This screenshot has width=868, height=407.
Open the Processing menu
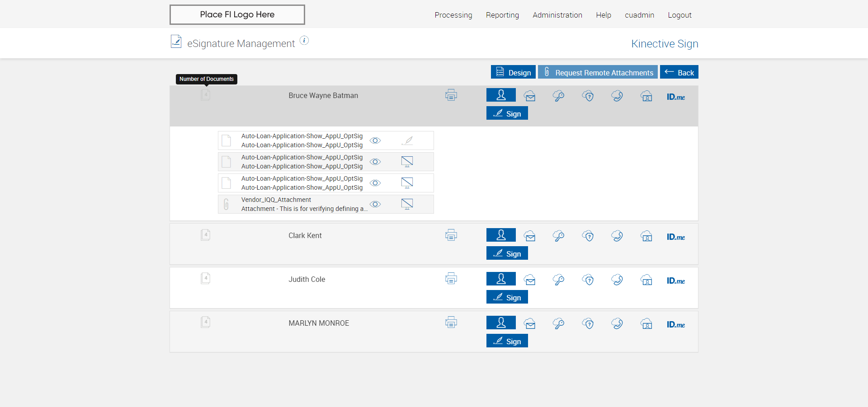[453, 15]
